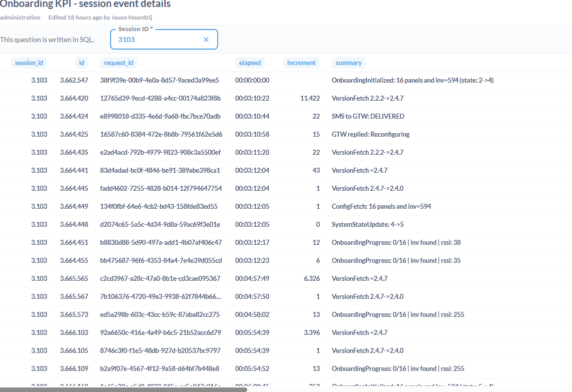
Task: Open the administration collection link
Action: pos(20,18)
